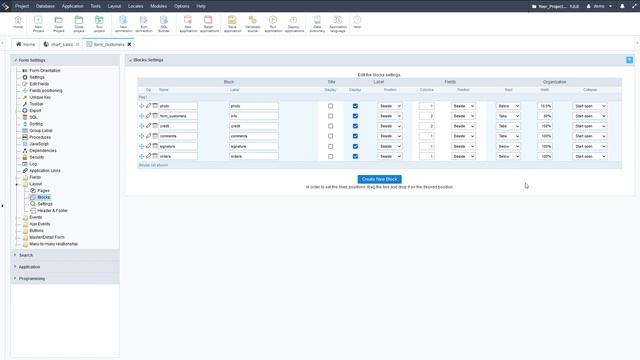The image size is (640, 360).
Task: Click the label field of form_customers block
Action: [253, 116]
